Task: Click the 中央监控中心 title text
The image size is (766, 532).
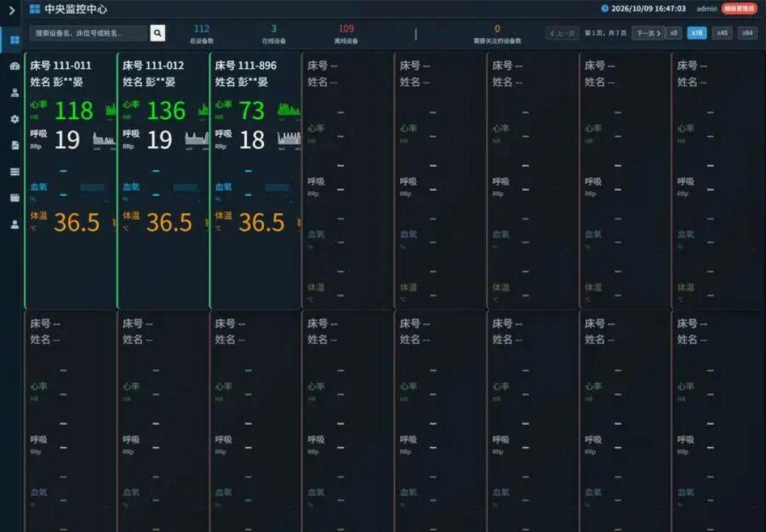Action: 76,9
